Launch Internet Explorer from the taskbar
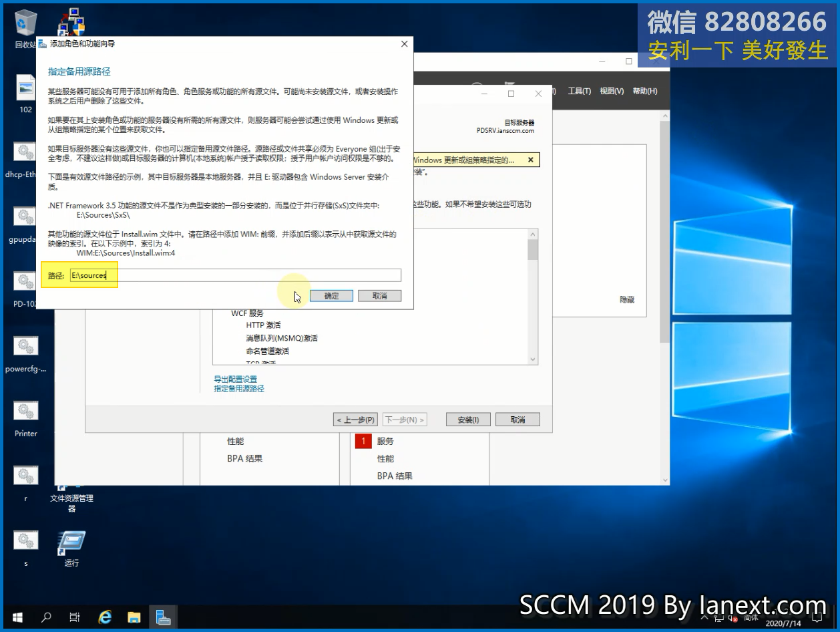Viewport: 840px width, 632px height. [x=105, y=617]
